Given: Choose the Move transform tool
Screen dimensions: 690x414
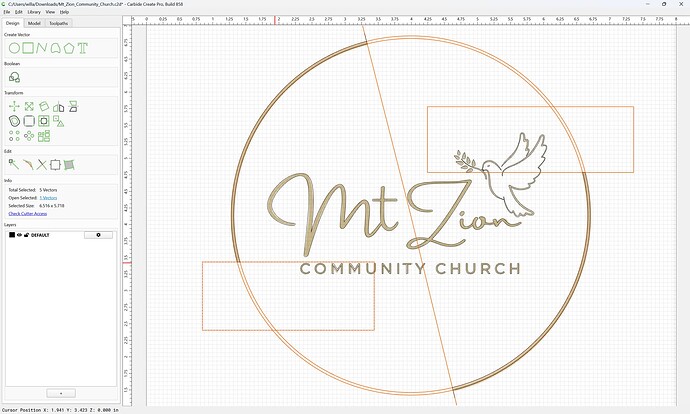Looking at the screenshot, I should click(14, 106).
